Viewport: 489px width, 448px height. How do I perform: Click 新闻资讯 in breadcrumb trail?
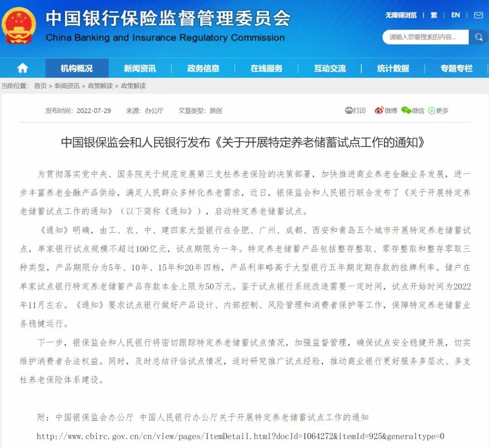pyautogui.click(x=67, y=86)
